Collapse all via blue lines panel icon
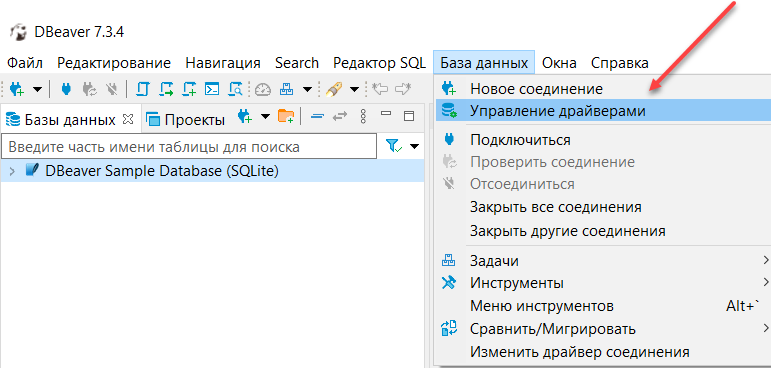The image size is (771, 368). [318, 117]
